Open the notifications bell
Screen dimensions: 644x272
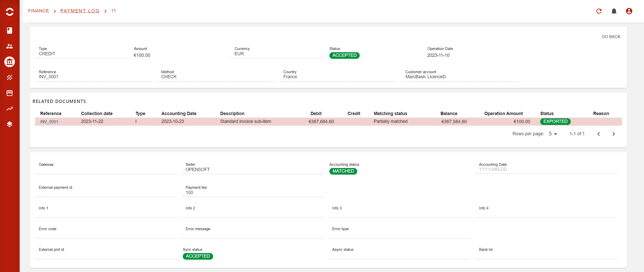point(614,11)
